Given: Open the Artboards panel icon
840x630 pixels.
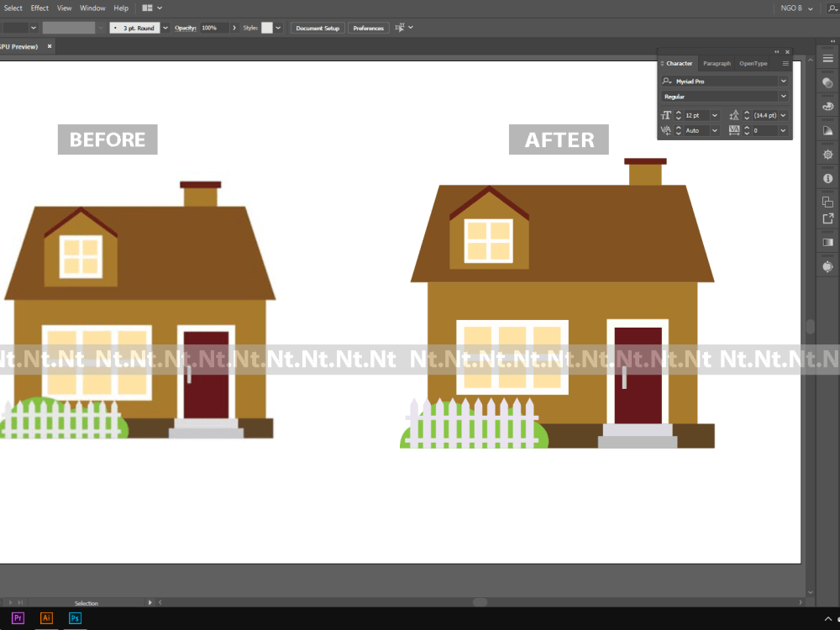Looking at the screenshot, I should [827, 202].
